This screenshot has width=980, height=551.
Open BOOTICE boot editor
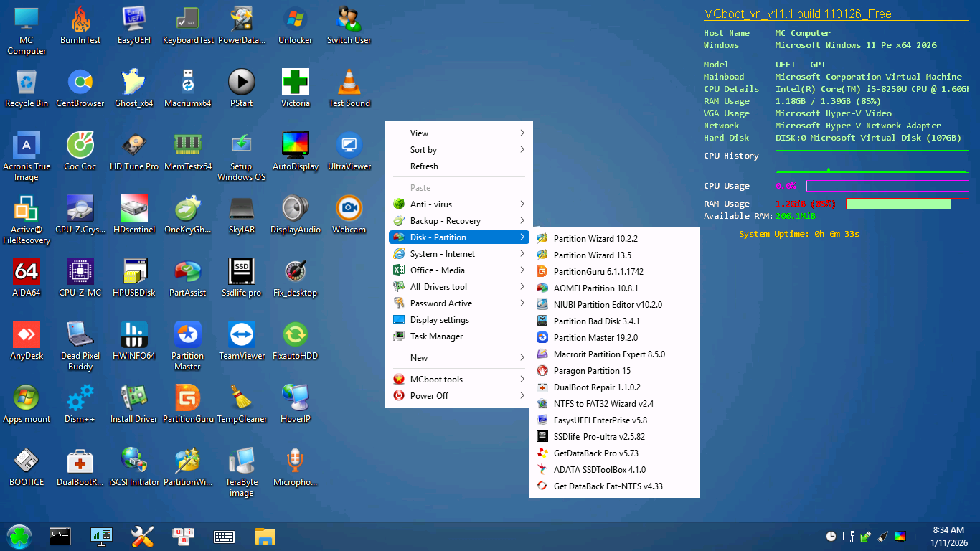pyautogui.click(x=27, y=460)
